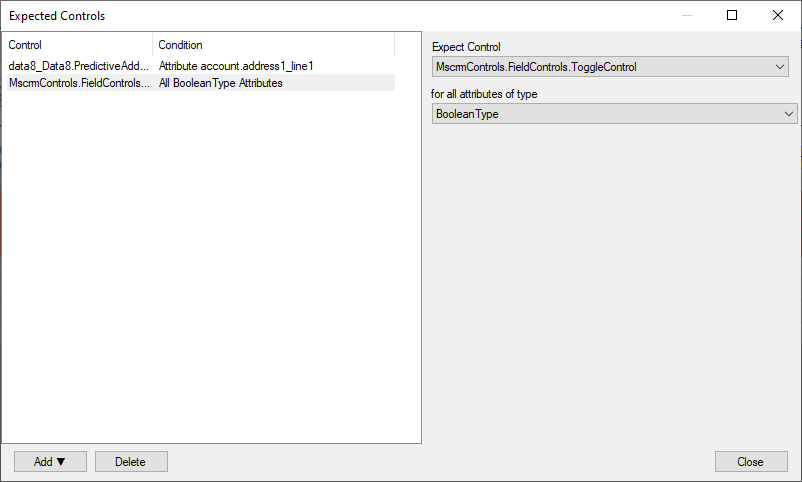Select the MscrmControls.FieldControls... list row
Viewport: 802px width, 482px height.
click(x=78, y=83)
